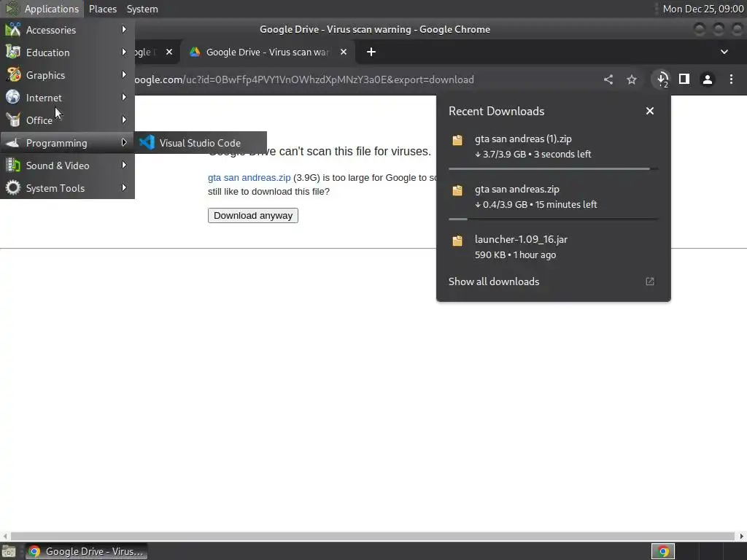The width and height of the screenshot is (747, 560).
Task: Open the Chrome profile avatar icon
Action: click(x=708, y=79)
